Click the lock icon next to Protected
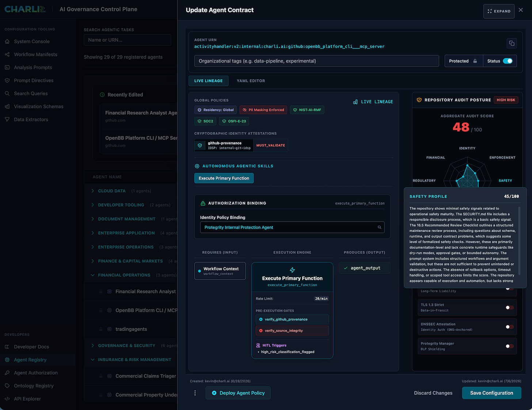This screenshot has height=410, width=532. pyautogui.click(x=475, y=61)
